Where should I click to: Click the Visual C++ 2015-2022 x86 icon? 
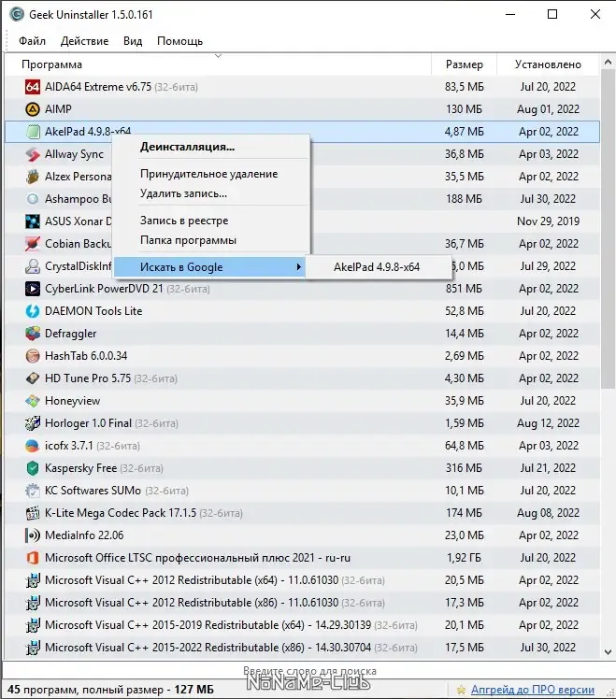pyautogui.click(x=33, y=648)
